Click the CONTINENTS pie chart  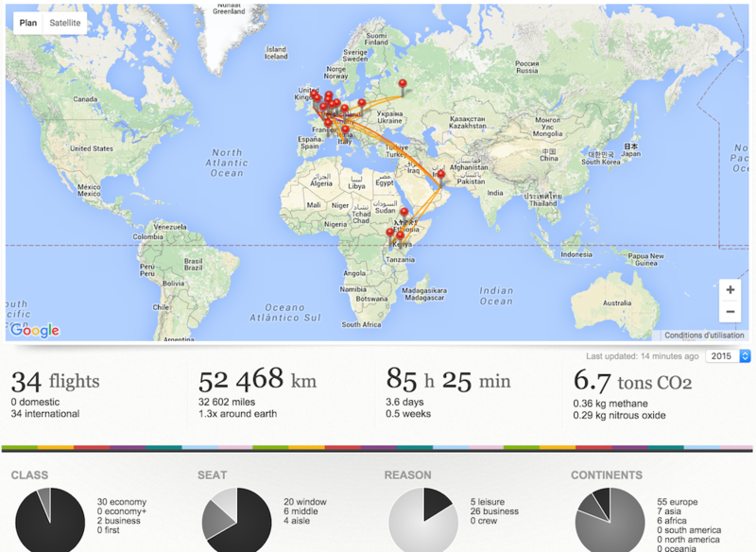click(610, 521)
